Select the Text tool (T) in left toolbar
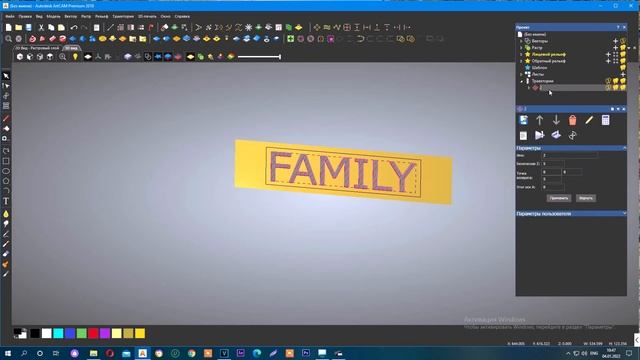640x360 pixels. click(6, 201)
